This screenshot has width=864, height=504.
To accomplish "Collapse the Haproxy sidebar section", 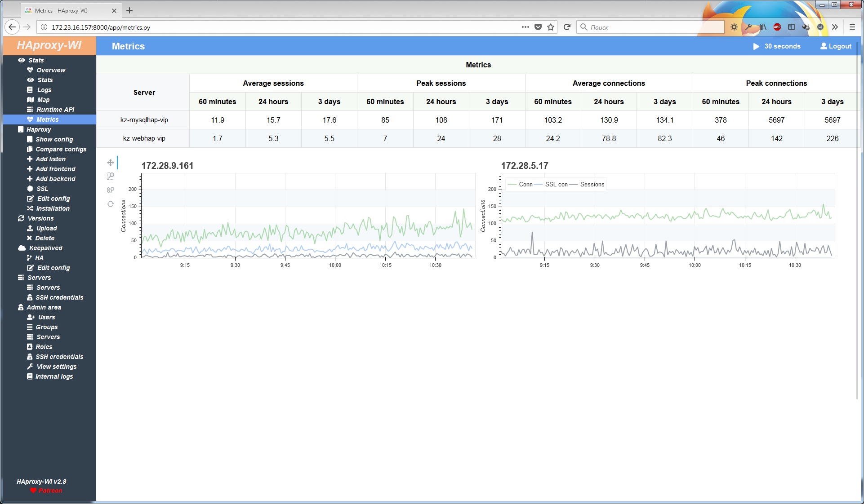I will click(x=39, y=129).
